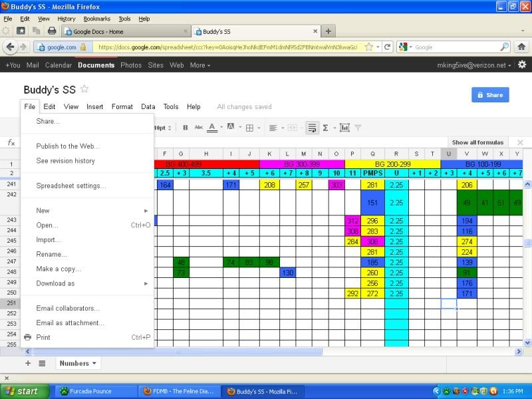Toggle the wrap text icon
The image size is (532, 399).
point(312,128)
